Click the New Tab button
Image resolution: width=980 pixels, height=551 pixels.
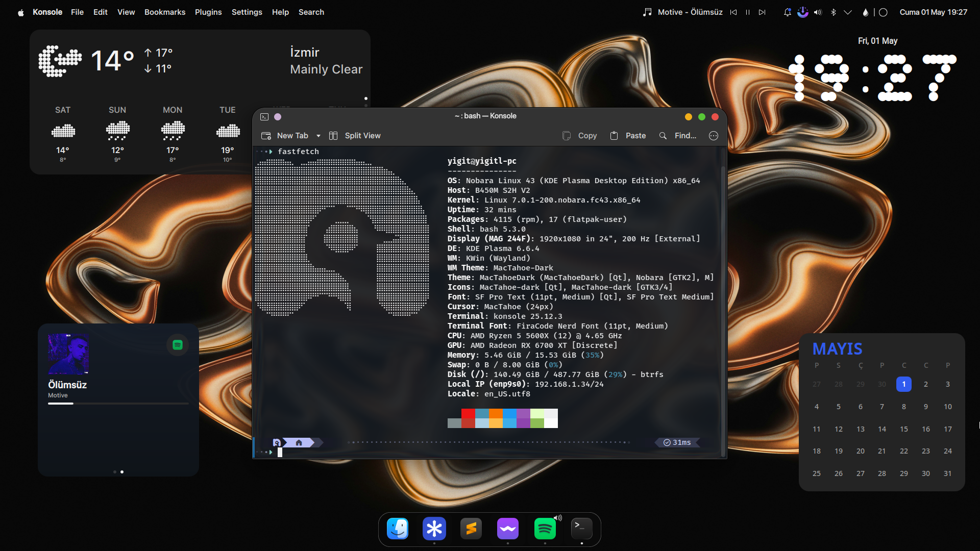285,136
